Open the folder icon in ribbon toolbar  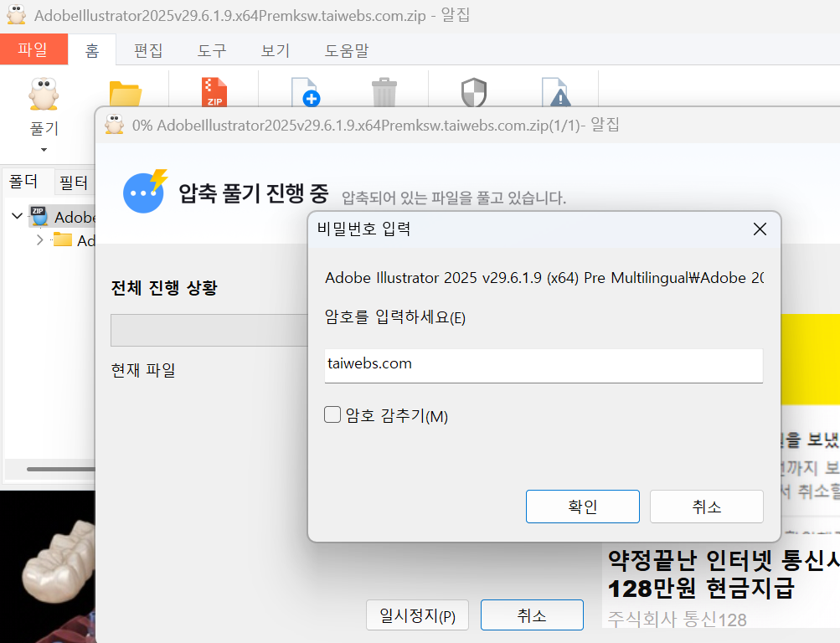126,94
